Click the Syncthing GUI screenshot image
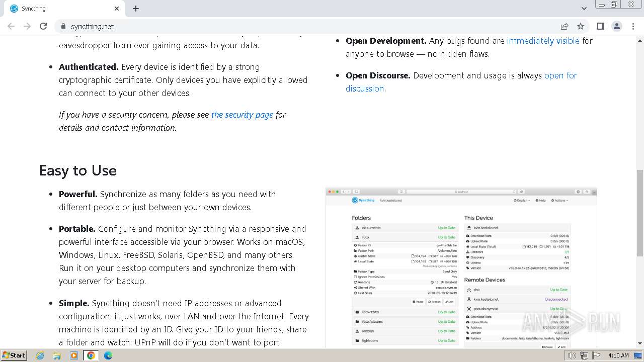Viewport: 644px width, 362px height. (x=461, y=267)
